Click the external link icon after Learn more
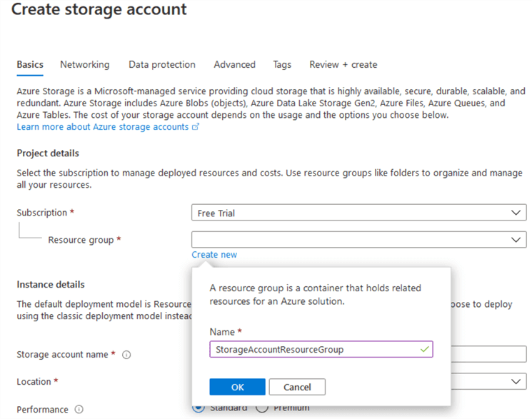The width and height of the screenshot is (532, 419). 196,127
